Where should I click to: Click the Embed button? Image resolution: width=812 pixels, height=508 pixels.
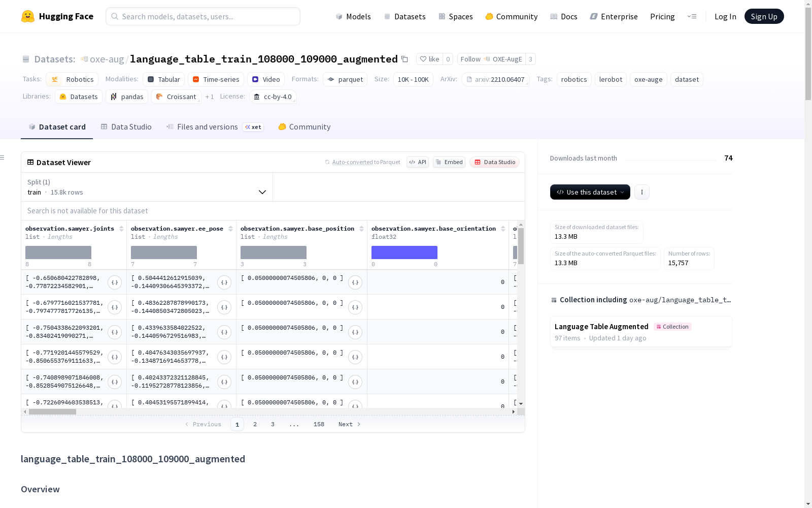click(449, 162)
